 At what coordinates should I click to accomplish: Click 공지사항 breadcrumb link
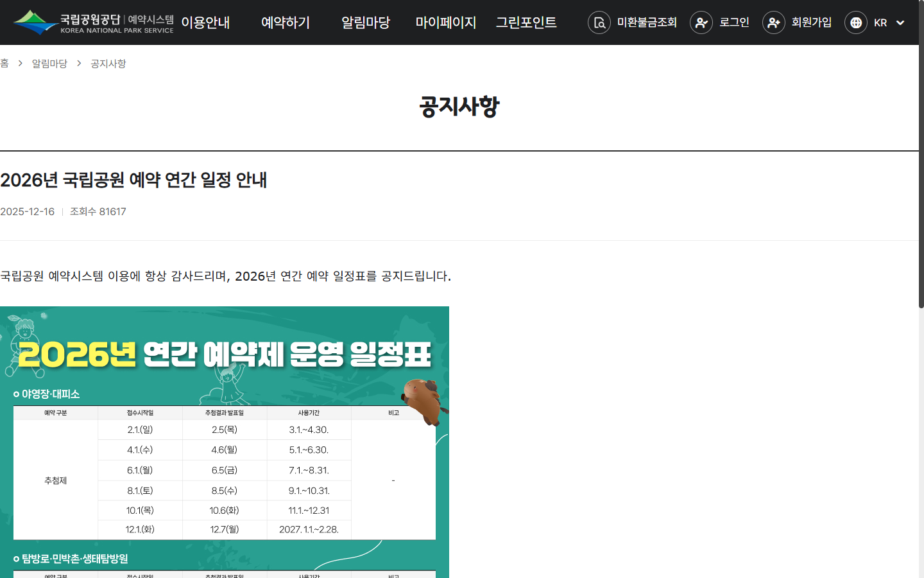[x=108, y=64]
